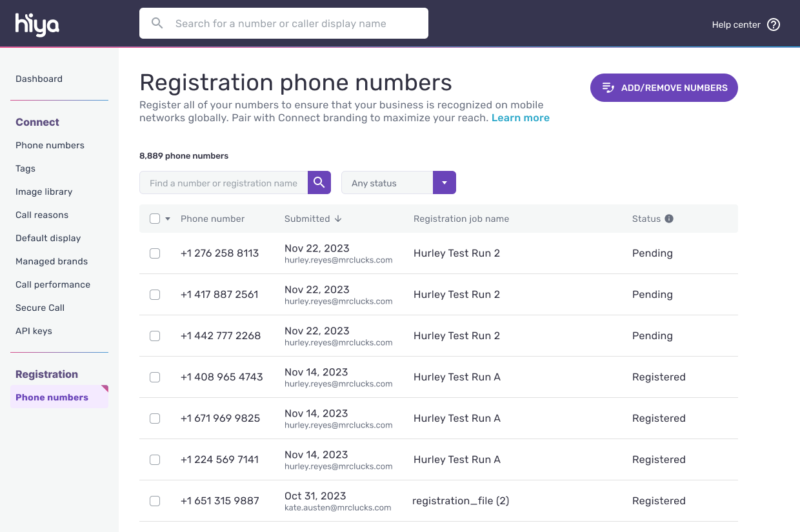Select the checkbox for +1 408 965 4743
800x532 pixels.
point(155,377)
